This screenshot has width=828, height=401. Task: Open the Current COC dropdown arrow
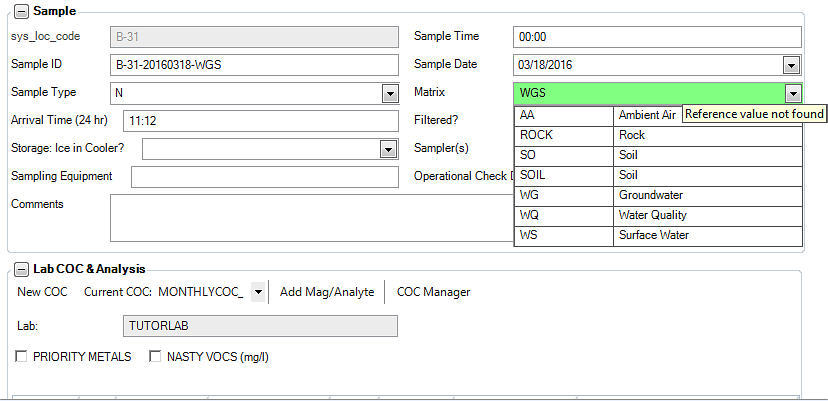(258, 292)
